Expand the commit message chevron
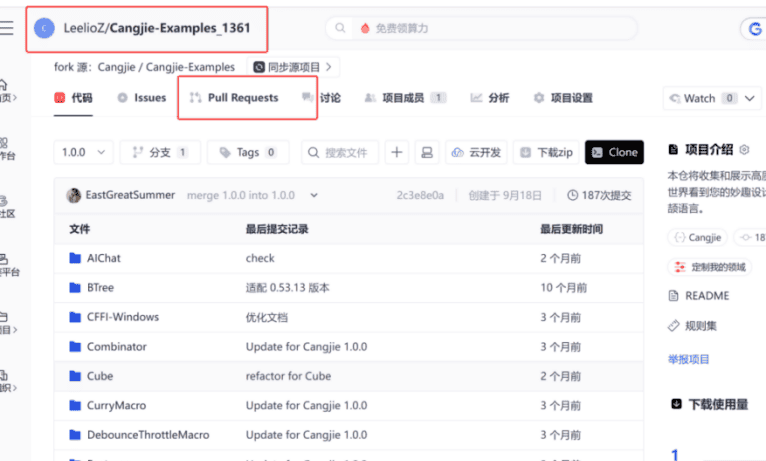Screen dimensions: 766x461 314,195
